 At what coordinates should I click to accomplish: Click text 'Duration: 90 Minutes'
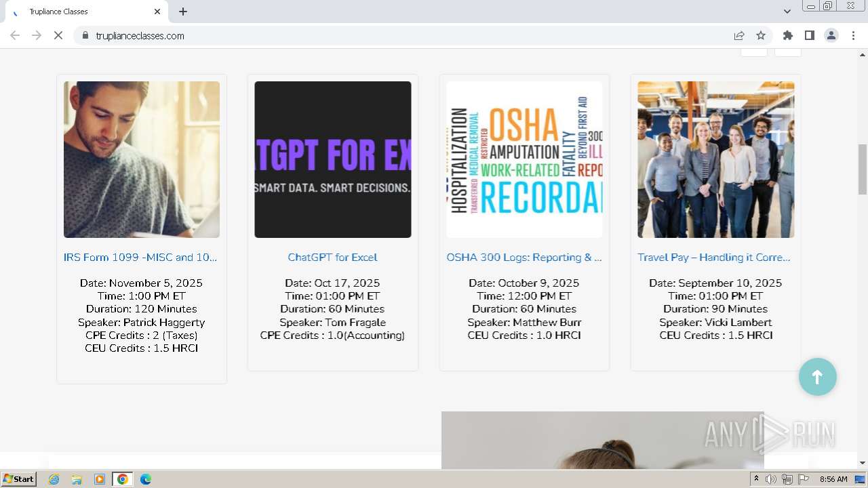click(715, 309)
